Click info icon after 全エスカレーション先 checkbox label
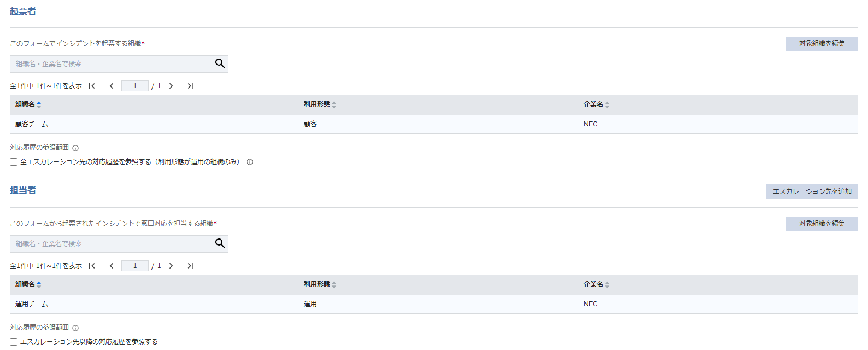This screenshot has height=350, width=868. (250, 162)
